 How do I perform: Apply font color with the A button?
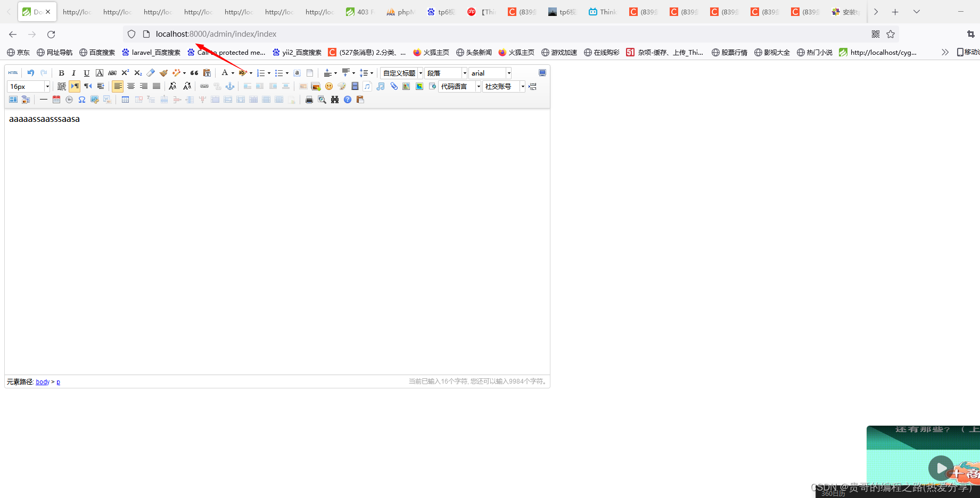pos(225,73)
